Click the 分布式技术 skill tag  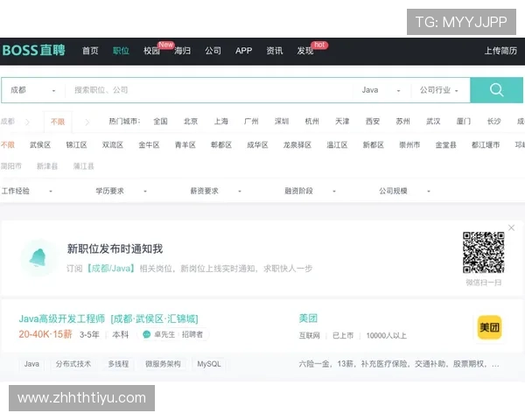(x=73, y=364)
